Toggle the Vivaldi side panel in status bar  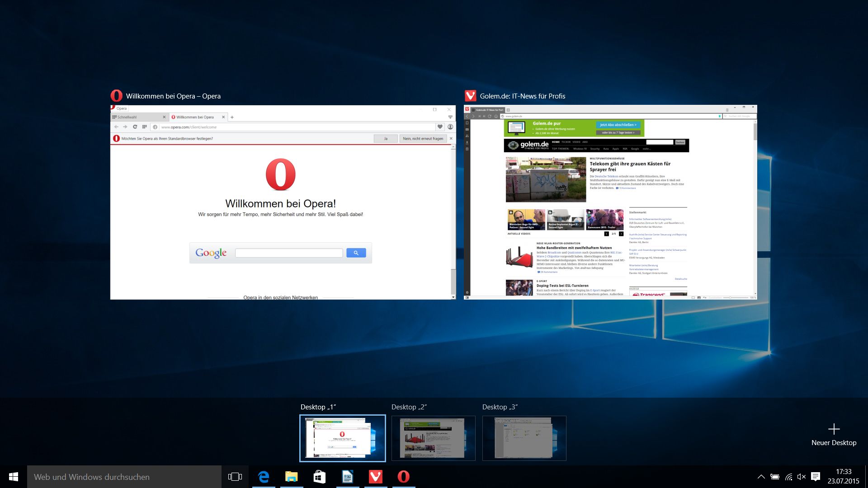tap(467, 298)
